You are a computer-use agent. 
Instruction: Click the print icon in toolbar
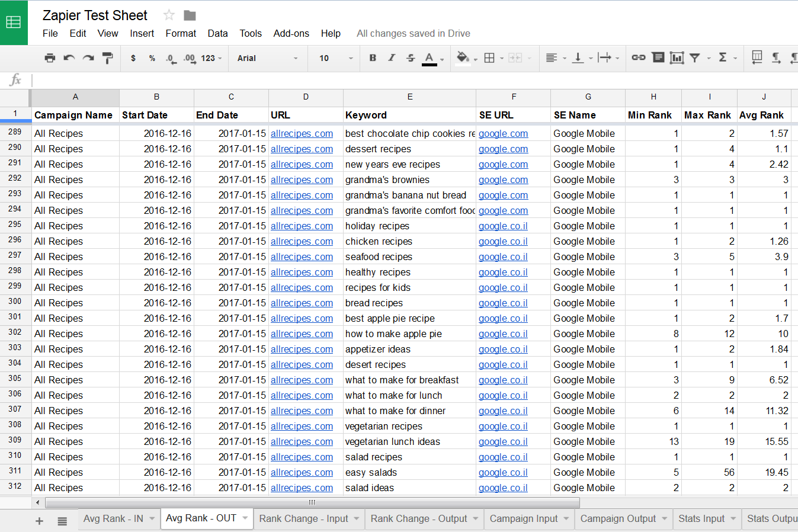pos(50,57)
